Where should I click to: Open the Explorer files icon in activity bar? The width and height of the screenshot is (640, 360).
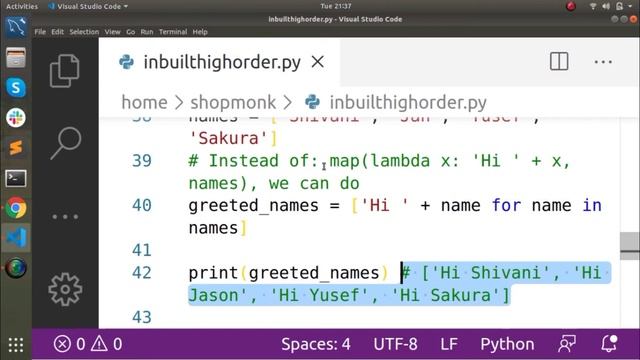[64, 71]
